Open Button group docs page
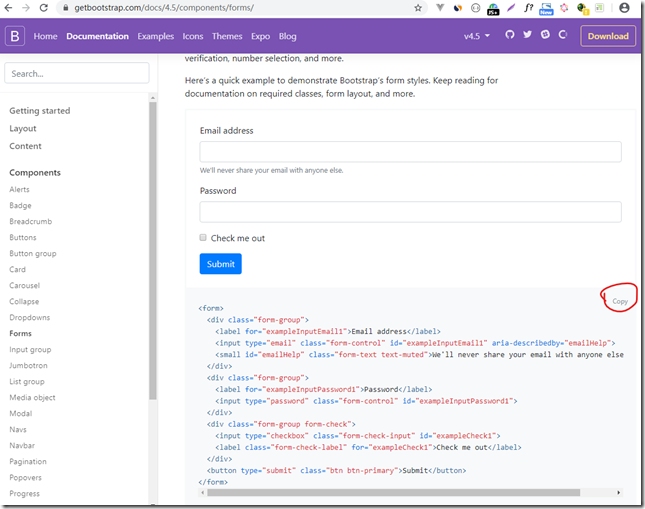This screenshot has width=645, height=509. (32, 253)
